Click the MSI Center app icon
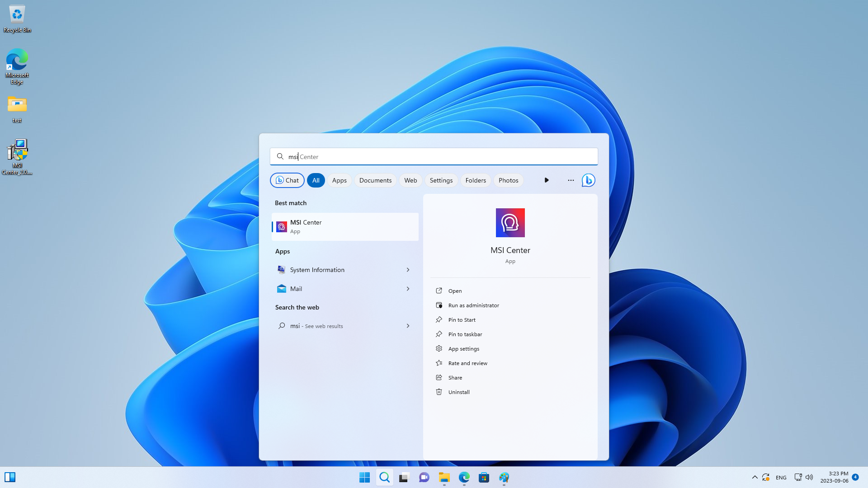The height and width of the screenshot is (488, 868). 510,222
